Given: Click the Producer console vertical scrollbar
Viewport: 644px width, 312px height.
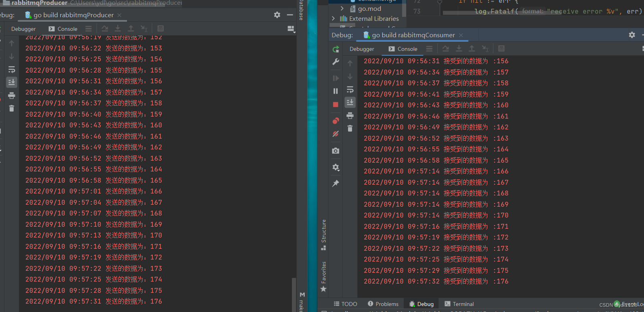Looking at the screenshot, I should (294, 294).
